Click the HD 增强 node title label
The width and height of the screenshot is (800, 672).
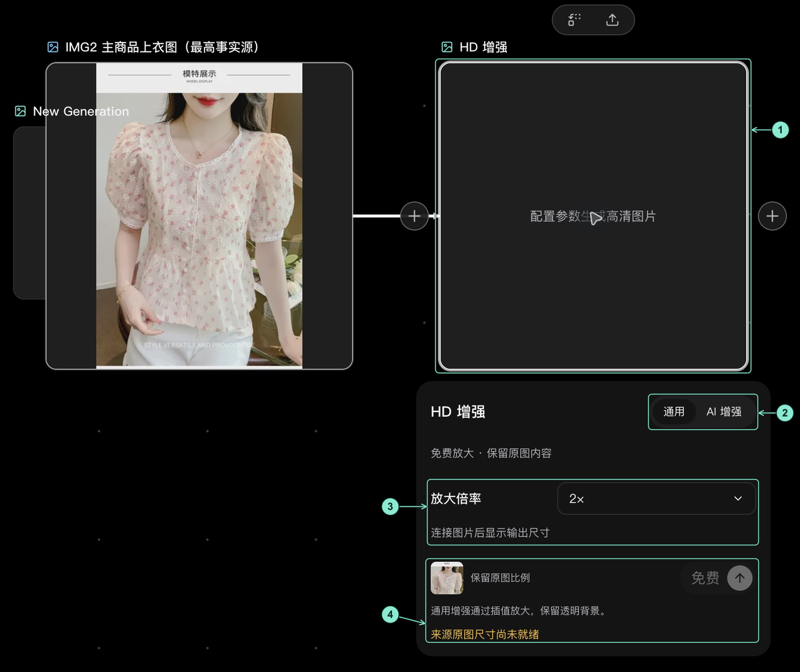(483, 47)
